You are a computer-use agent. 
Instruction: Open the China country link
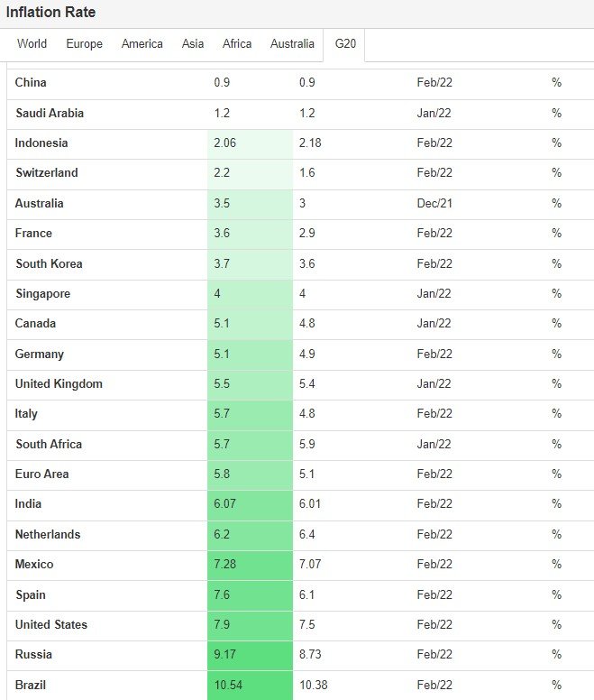[x=31, y=83]
